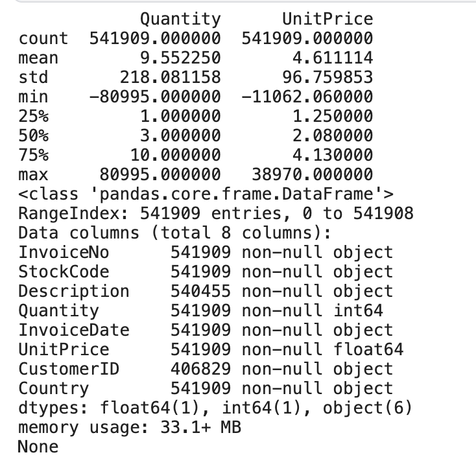Screen dimensions: 476x468
Task: Select the Description non-null count 540455
Action: click(x=200, y=291)
